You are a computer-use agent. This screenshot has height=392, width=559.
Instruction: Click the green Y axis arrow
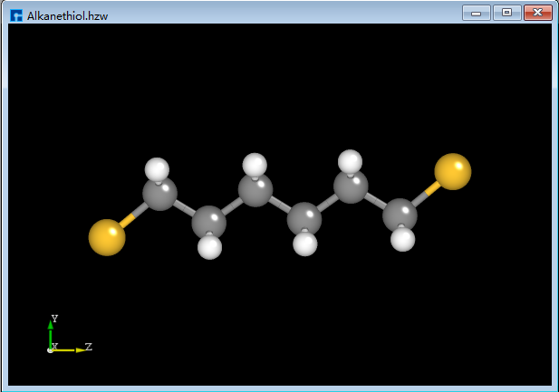tap(51, 331)
